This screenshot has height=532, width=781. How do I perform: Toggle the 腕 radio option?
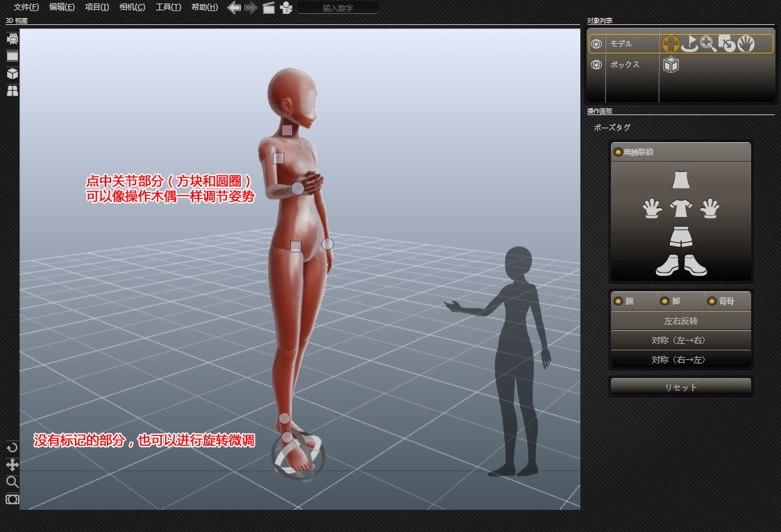pos(617,301)
